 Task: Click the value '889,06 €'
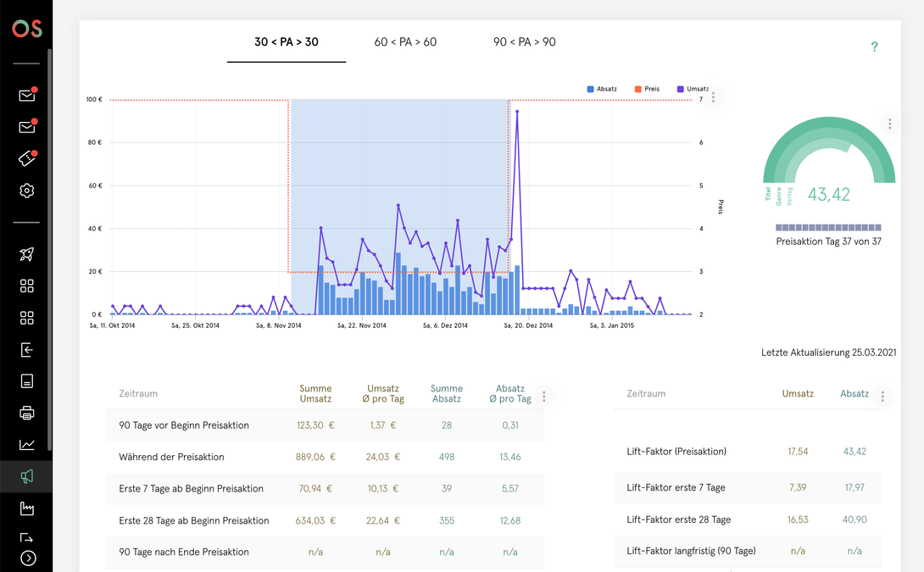[315, 457]
